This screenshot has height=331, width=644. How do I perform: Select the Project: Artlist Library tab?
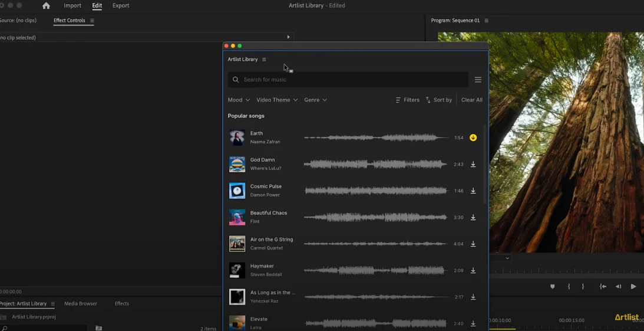tap(24, 304)
